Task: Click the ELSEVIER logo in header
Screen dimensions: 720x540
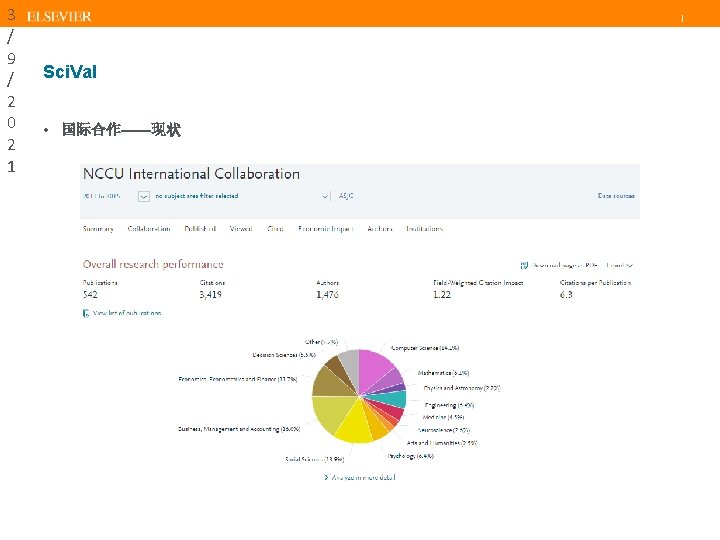Action: [x=59, y=17]
